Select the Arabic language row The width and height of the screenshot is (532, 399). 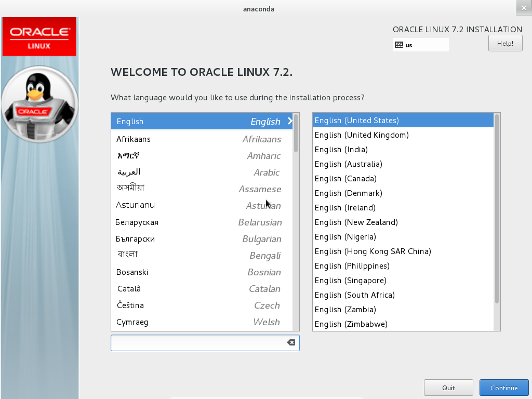tap(202, 172)
